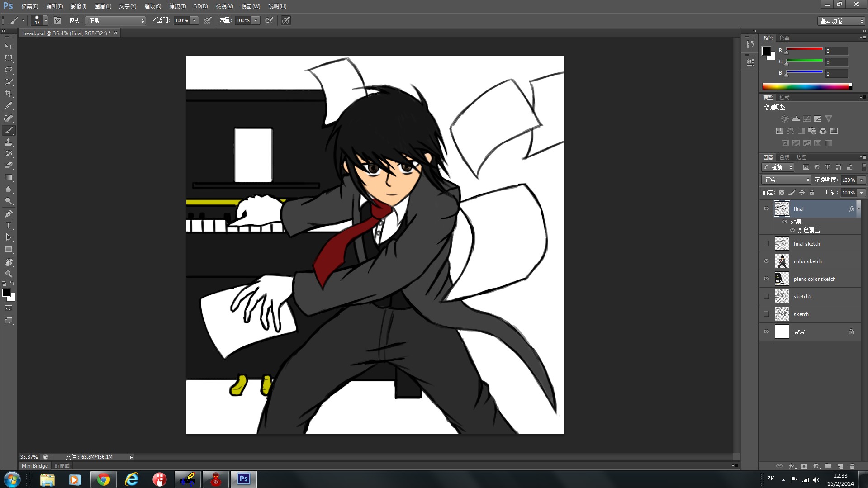Click the foreground color swatch in toolbox
Viewport: 868px width, 488px height.
[x=6, y=293]
